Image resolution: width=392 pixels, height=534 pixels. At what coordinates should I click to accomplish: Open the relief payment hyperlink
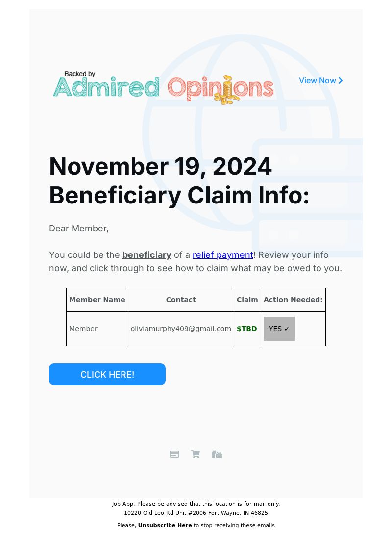222,255
